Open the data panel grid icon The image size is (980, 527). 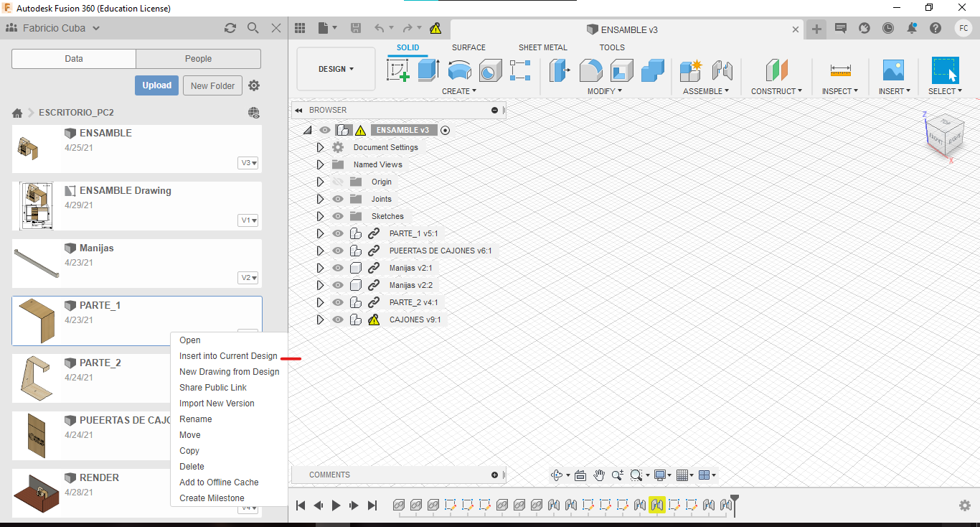point(300,28)
